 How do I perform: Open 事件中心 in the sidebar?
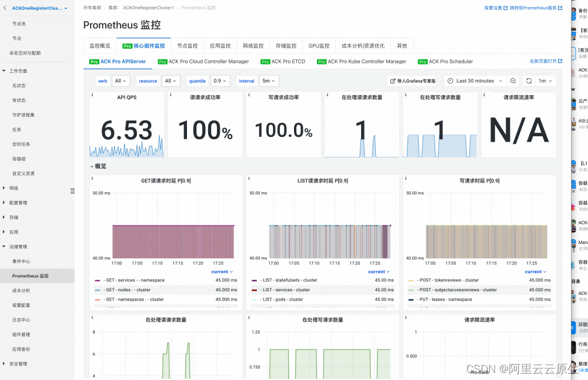(21, 261)
